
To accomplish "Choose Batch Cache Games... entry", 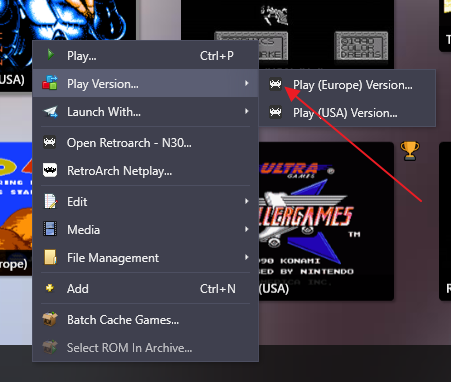I will (x=146, y=320).
